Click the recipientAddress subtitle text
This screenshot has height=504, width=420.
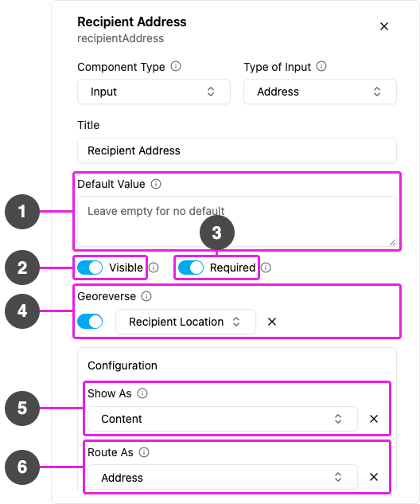[x=120, y=38]
